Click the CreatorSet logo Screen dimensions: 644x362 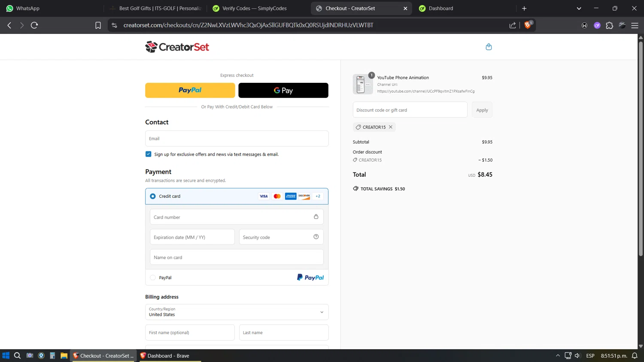point(177,47)
